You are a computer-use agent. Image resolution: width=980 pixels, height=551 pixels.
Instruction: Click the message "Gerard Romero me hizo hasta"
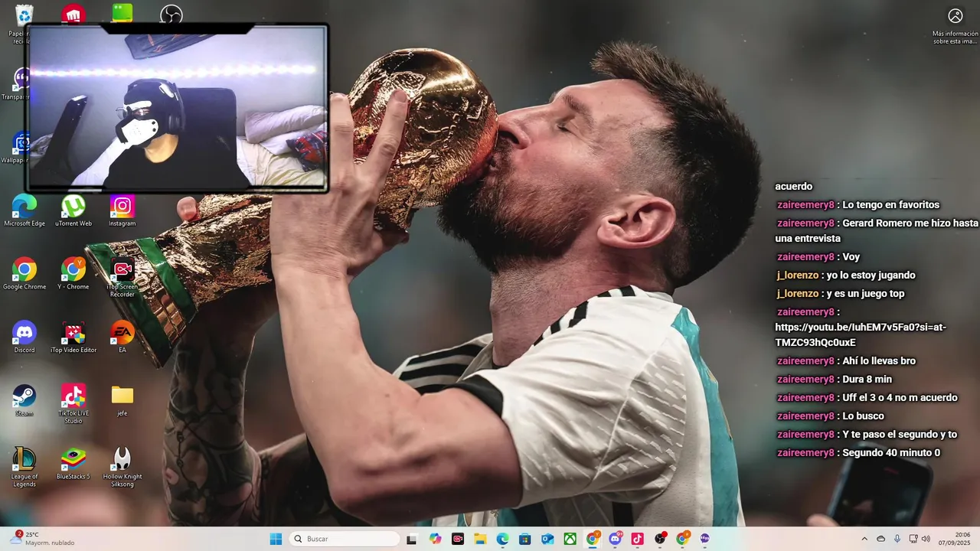pyautogui.click(x=910, y=223)
